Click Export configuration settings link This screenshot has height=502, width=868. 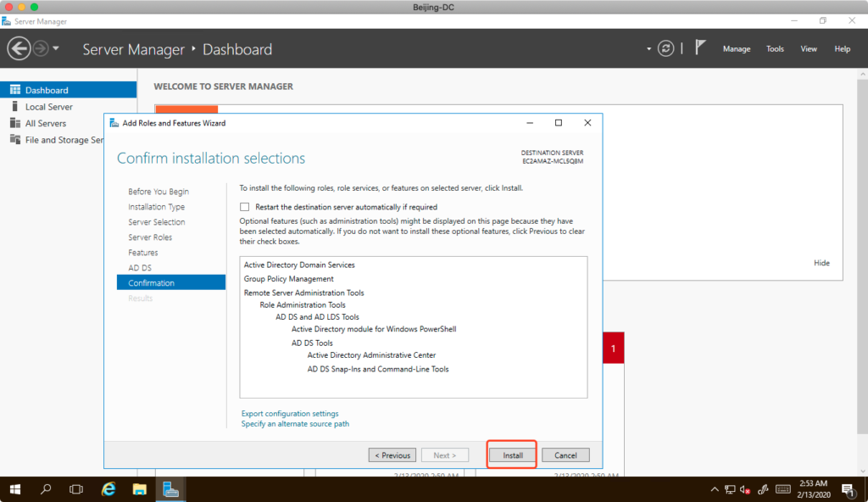coord(290,414)
